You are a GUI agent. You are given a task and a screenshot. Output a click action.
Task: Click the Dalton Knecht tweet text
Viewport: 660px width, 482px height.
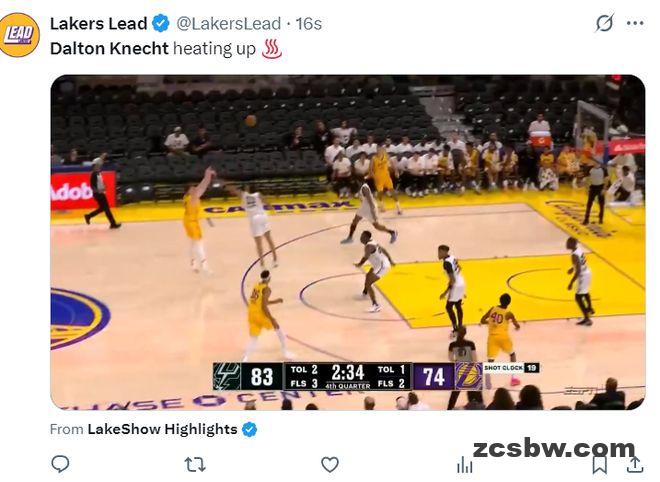[x=153, y=48]
